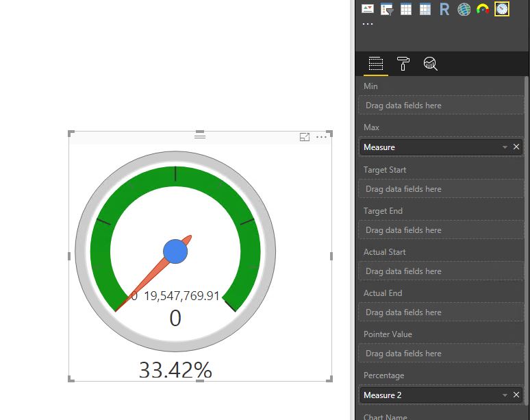Choose the Matrix visual icon
530x420 pixels.
425,9
